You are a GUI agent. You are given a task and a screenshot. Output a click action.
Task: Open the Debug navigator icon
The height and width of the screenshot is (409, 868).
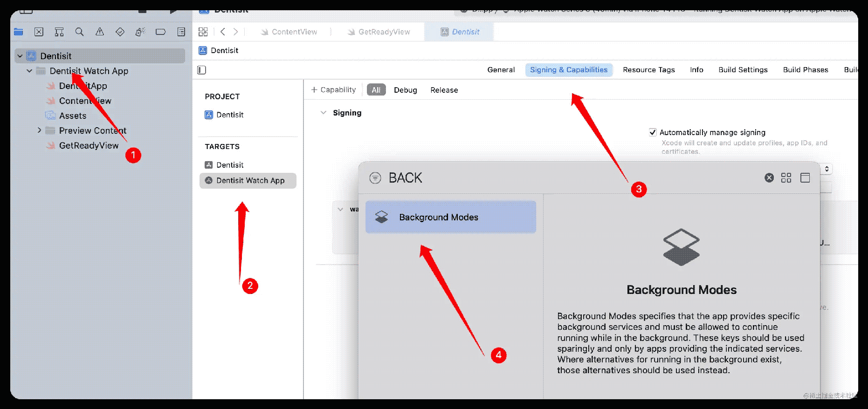(140, 32)
